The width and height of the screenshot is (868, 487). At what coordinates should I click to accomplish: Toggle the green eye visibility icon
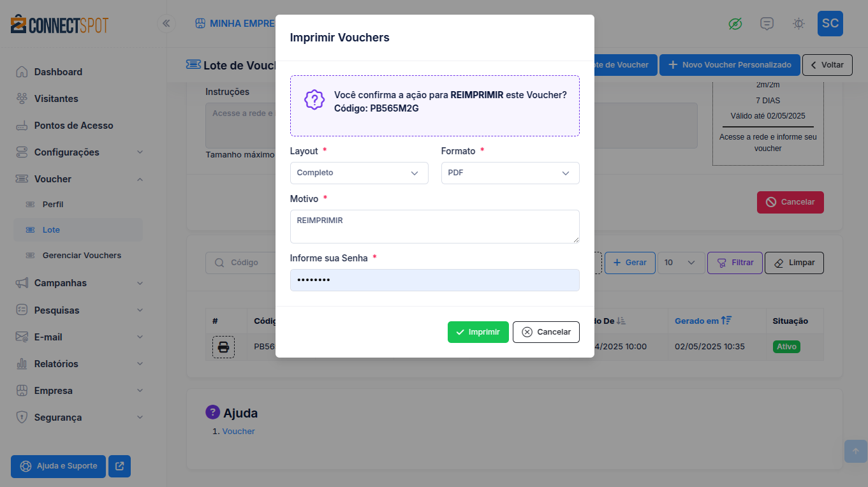[x=735, y=24]
